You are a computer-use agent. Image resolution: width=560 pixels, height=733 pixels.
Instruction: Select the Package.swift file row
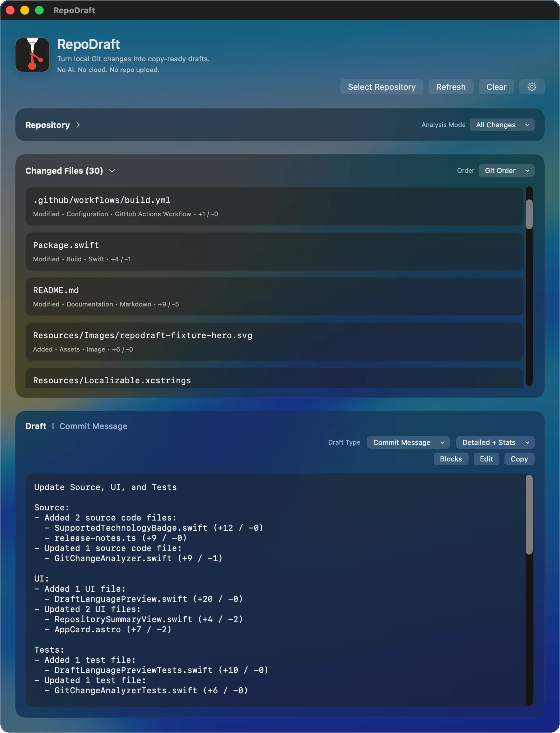click(x=274, y=252)
